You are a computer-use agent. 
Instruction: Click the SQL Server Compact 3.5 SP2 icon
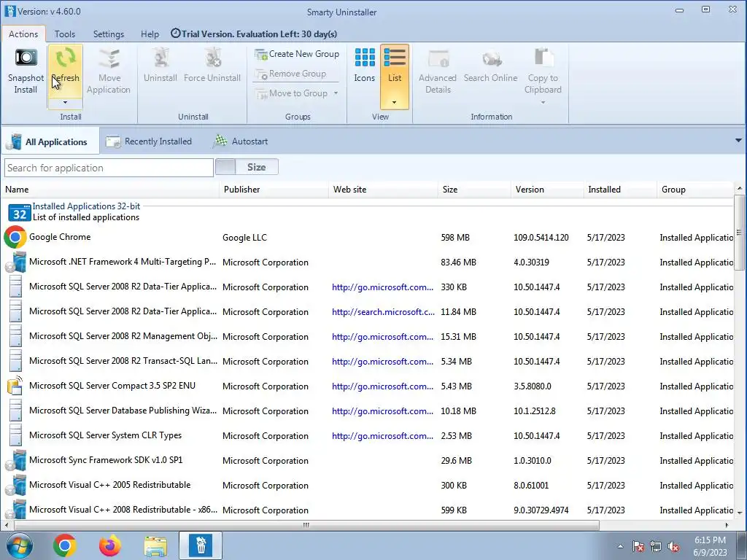15,386
